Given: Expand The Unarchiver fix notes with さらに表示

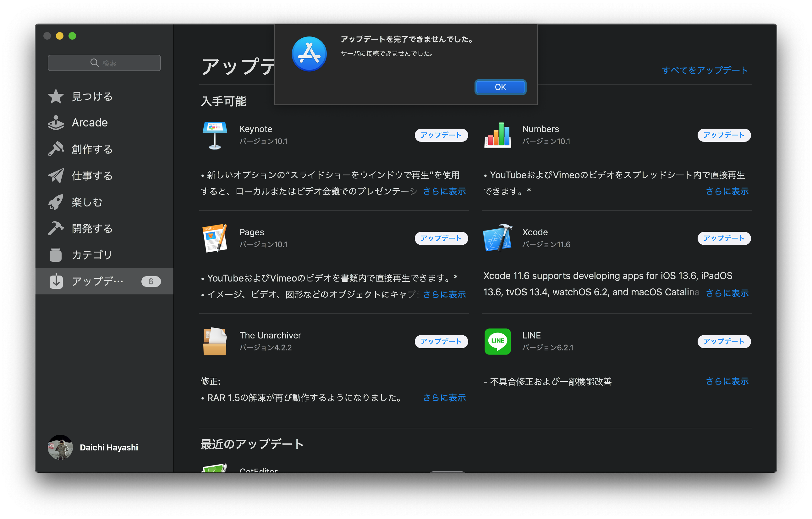Looking at the screenshot, I should coord(444,398).
